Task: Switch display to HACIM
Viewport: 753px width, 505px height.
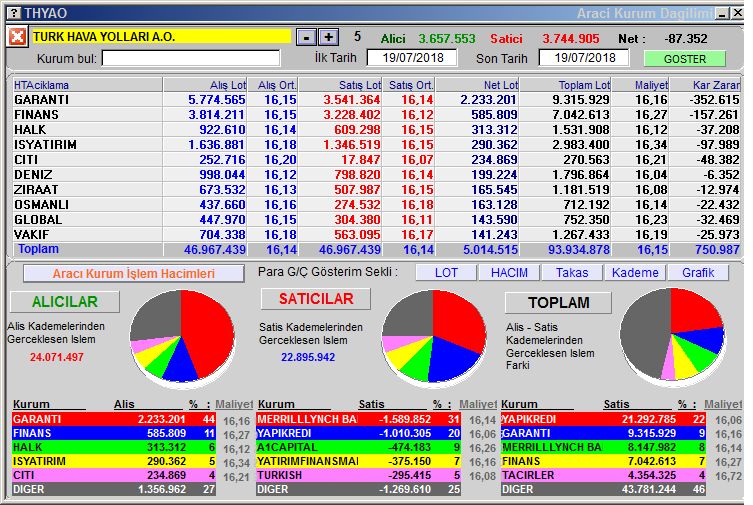Action: 509,273
